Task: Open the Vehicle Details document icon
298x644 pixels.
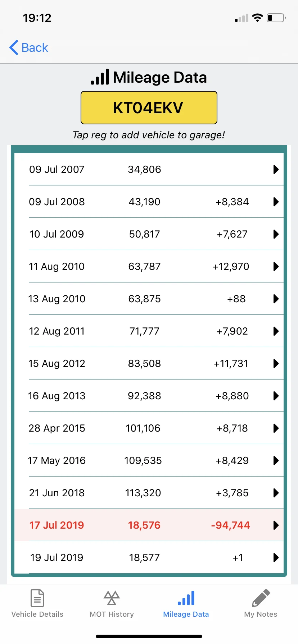Action: 37,598
